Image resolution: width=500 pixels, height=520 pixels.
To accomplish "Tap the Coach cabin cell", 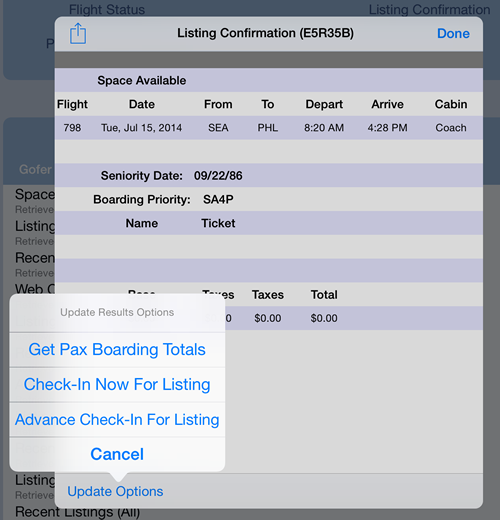I will pyautogui.click(x=451, y=128).
